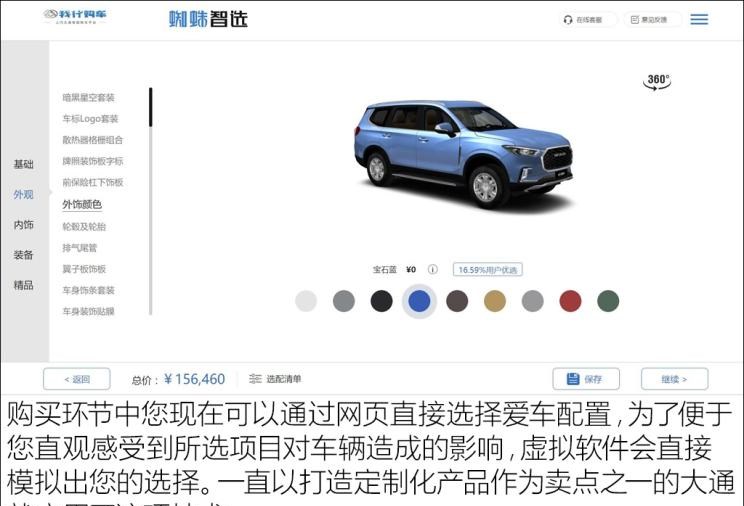Screen dimensions: 744x506
Task: Click the floppy disk 保存 icon
Action: click(x=573, y=379)
